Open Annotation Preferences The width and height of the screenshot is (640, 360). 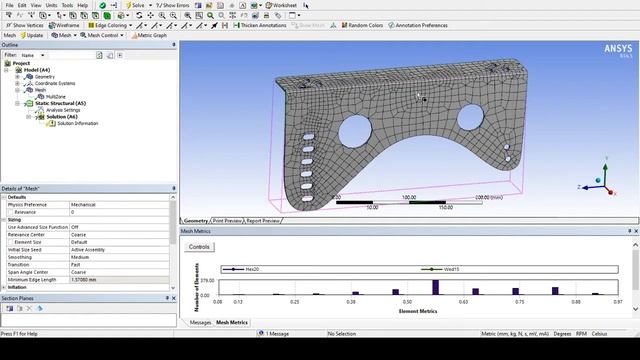pos(418,25)
